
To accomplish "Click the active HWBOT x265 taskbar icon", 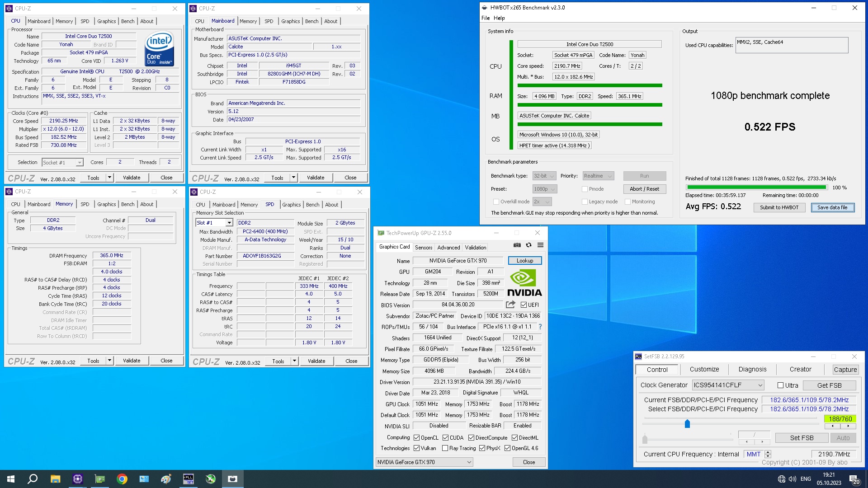I will tap(233, 479).
